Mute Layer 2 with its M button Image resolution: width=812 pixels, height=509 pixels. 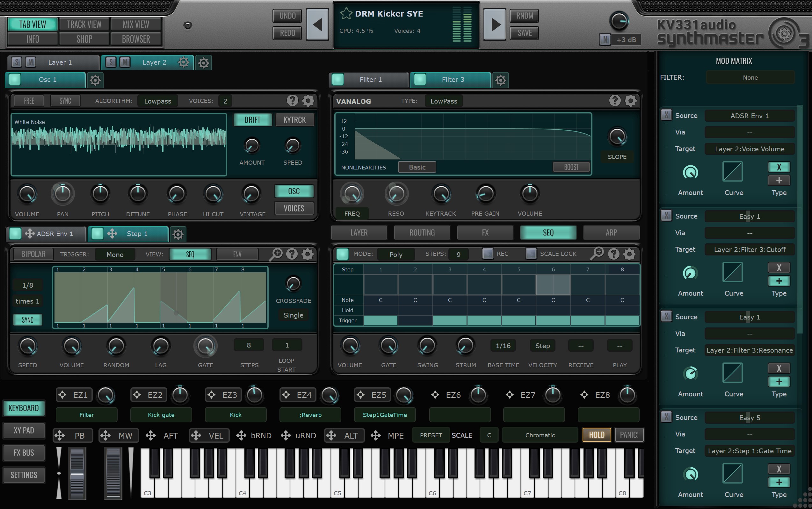tap(125, 62)
